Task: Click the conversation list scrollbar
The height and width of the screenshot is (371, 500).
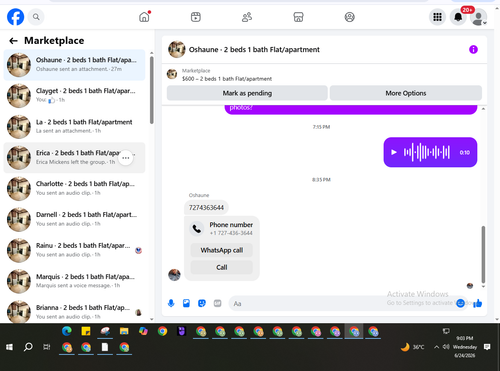Action: 152,90
